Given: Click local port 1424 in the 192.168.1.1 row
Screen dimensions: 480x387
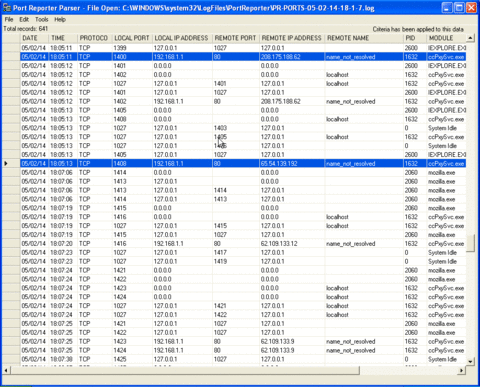Looking at the screenshot, I should [132, 350].
